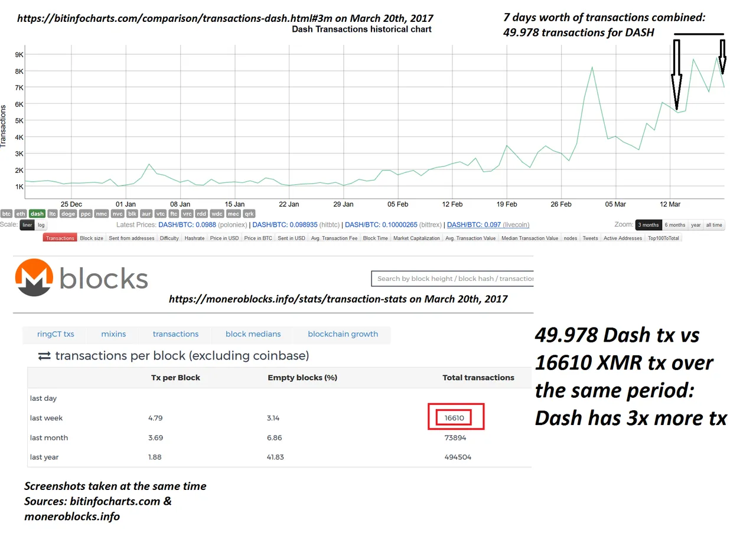This screenshot has width=756, height=533.
Task: Toggle the qrk coin tag
Action: click(x=249, y=214)
